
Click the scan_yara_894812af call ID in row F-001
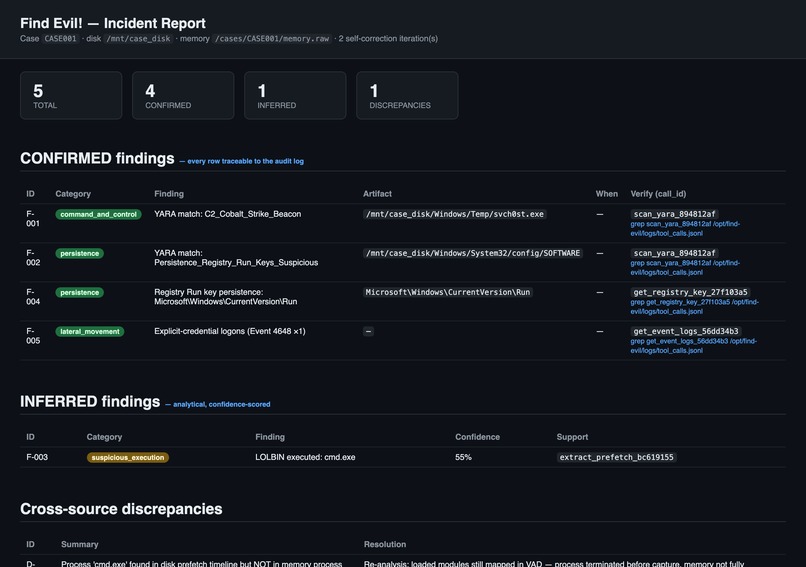coord(674,214)
